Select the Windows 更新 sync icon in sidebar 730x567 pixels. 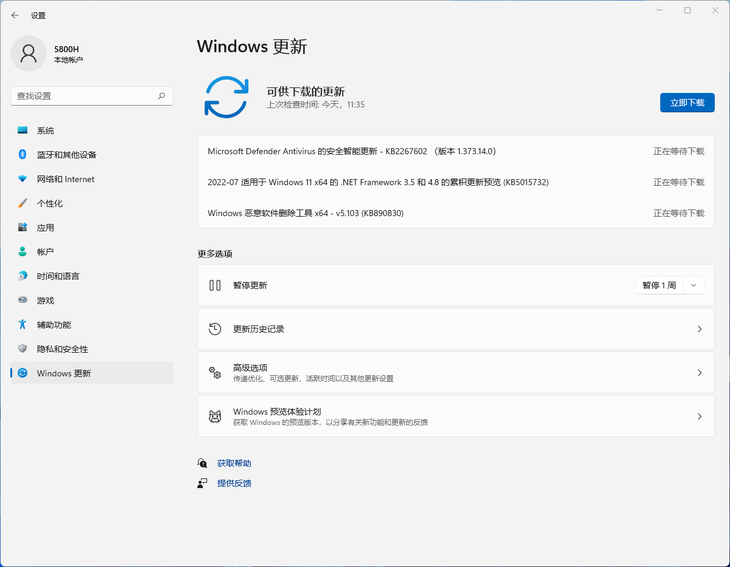point(22,373)
